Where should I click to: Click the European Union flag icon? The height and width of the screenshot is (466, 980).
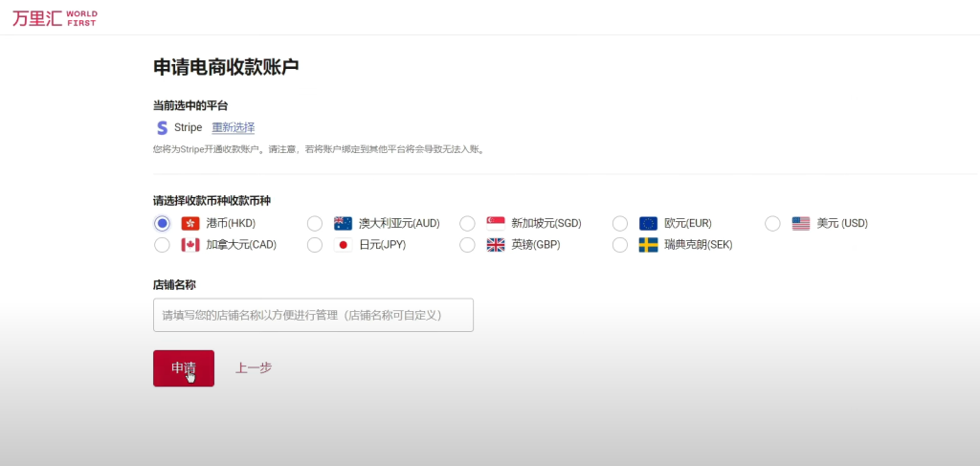point(648,224)
